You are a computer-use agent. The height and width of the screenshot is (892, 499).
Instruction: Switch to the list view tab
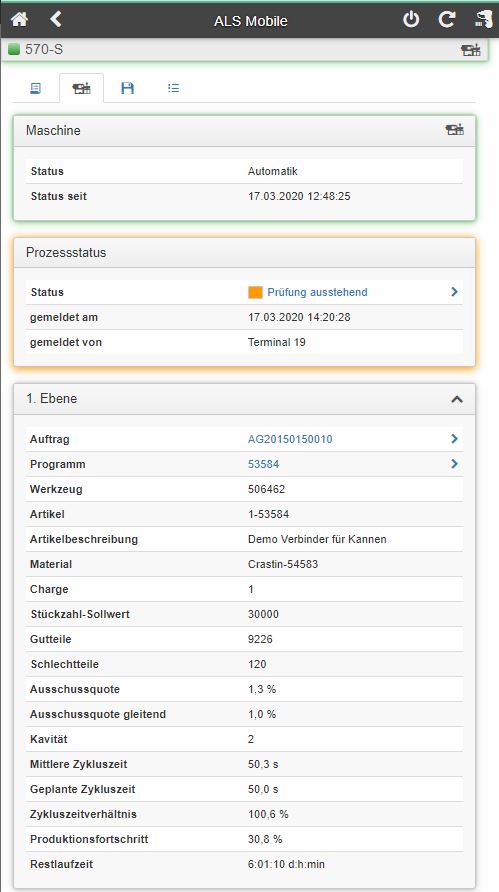point(174,88)
